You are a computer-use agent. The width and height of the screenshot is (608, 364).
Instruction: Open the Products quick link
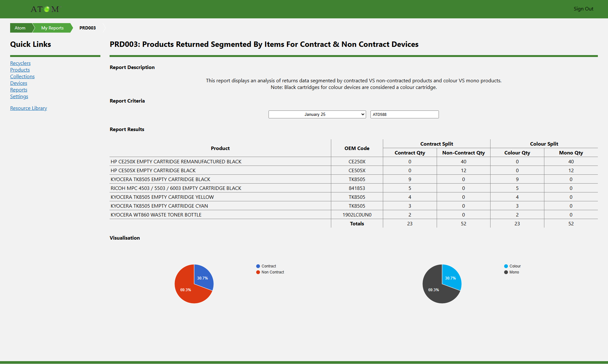tap(20, 70)
